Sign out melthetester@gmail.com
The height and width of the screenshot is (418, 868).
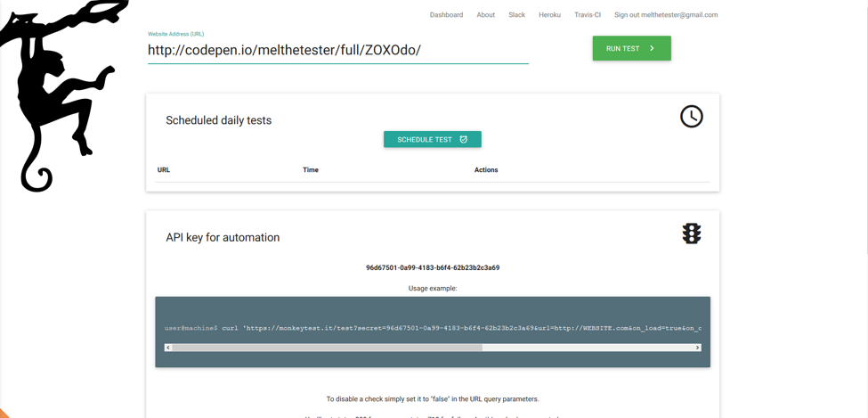point(666,15)
